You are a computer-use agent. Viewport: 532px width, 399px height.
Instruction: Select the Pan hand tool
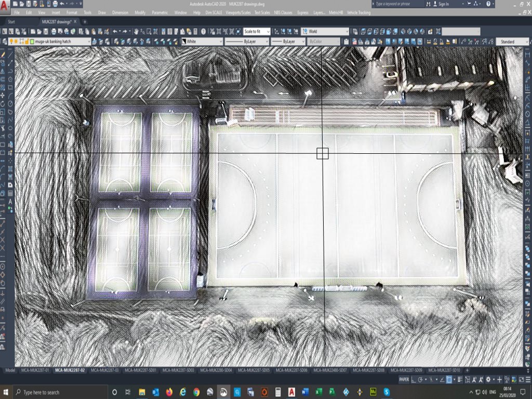point(136,32)
